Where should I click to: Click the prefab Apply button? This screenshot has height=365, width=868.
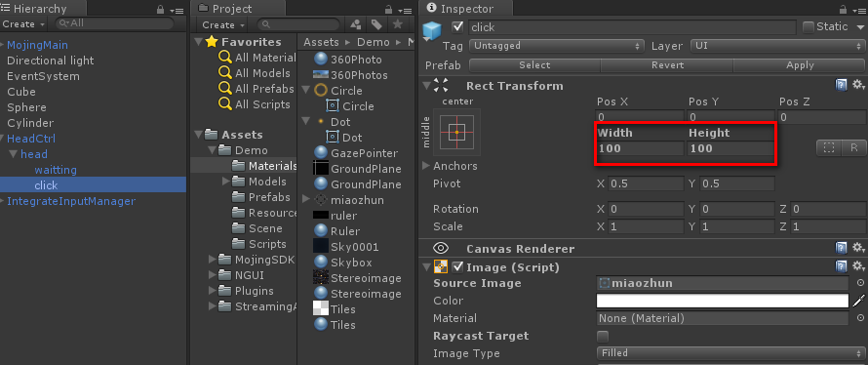tap(800, 64)
